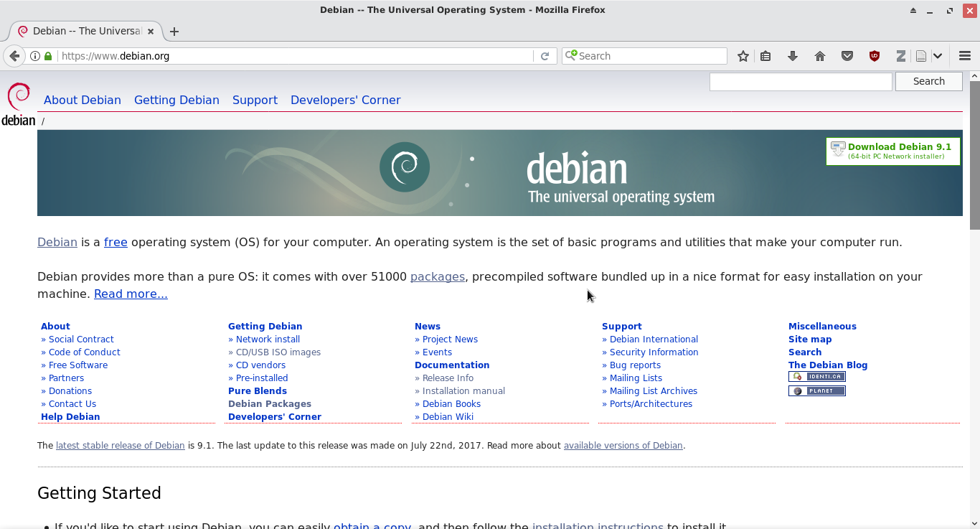Open Pure Blends link

tap(258, 391)
